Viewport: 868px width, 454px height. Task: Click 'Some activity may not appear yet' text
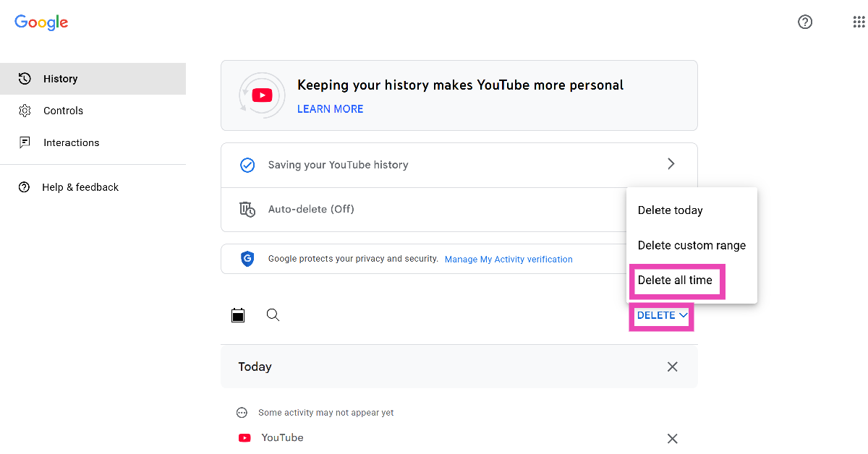pos(326,413)
